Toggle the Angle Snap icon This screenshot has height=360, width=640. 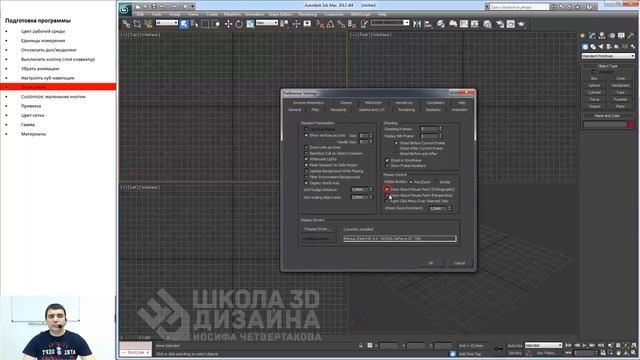tap(330, 24)
